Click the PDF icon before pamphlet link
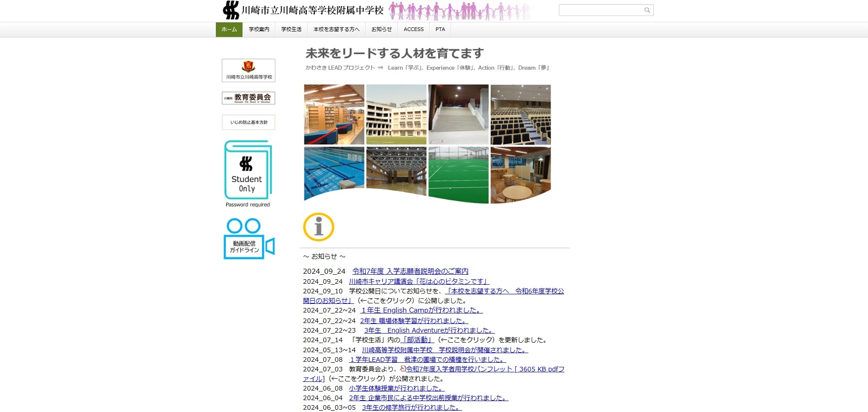 tap(403, 369)
